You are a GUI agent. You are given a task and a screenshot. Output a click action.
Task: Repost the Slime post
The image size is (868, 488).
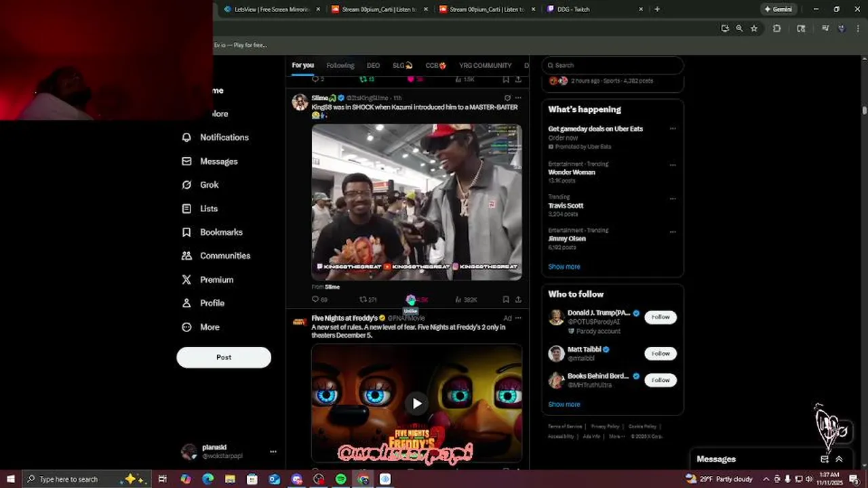click(x=368, y=300)
